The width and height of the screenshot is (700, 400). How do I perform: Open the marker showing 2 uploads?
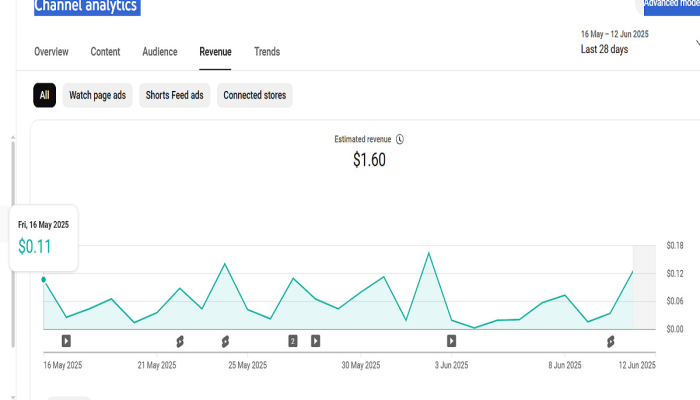293,341
